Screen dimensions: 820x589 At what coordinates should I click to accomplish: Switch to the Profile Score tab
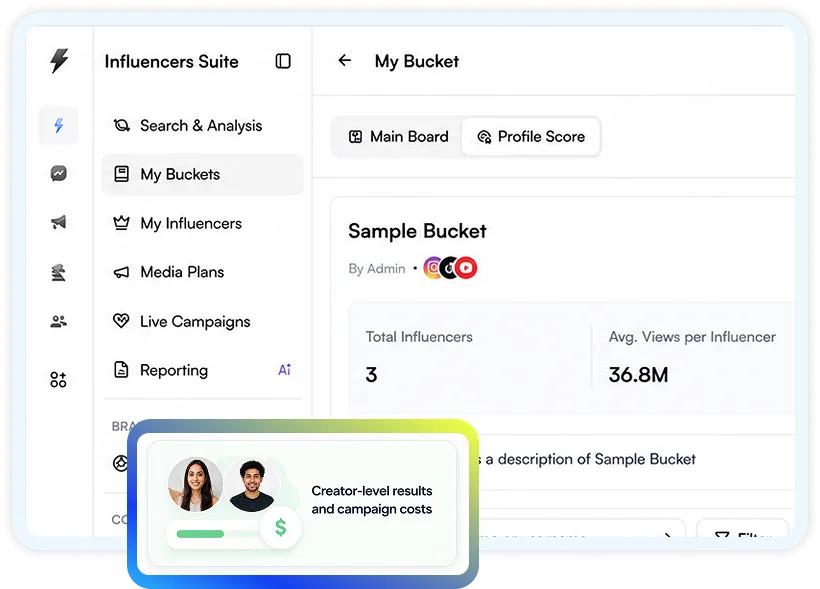coord(531,137)
